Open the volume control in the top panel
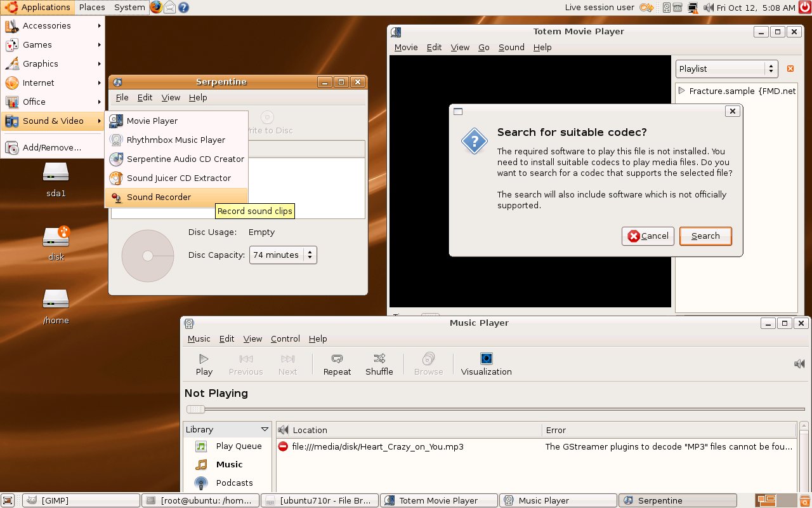 pyautogui.click(x=707, y=8)
